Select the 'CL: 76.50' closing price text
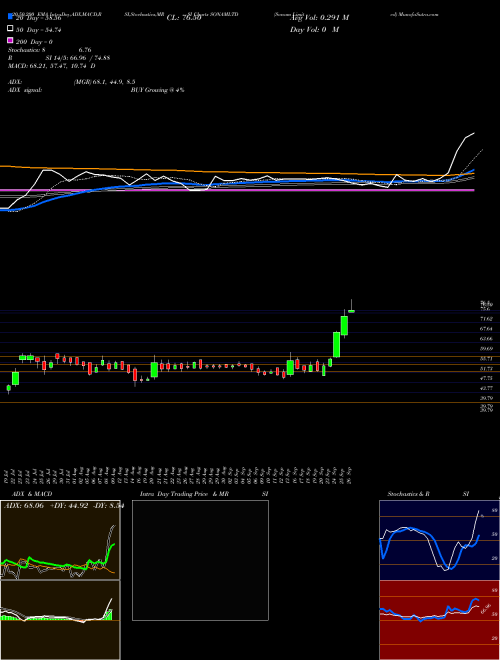Viewport: 500px width, 660px height. tap(184, 18)
